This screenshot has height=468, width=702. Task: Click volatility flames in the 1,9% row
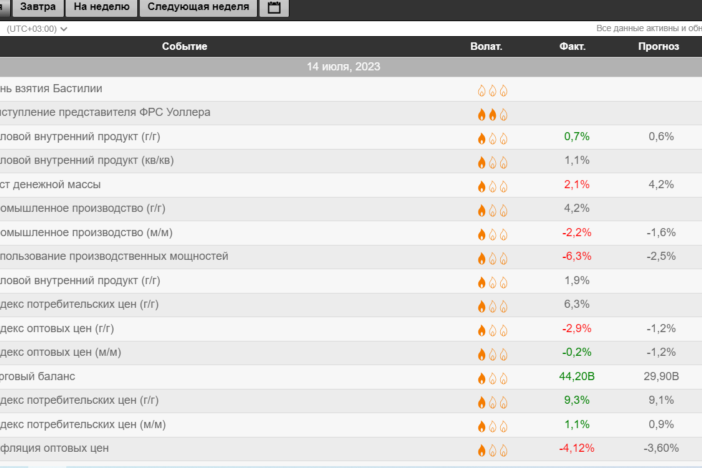(492, 283)
